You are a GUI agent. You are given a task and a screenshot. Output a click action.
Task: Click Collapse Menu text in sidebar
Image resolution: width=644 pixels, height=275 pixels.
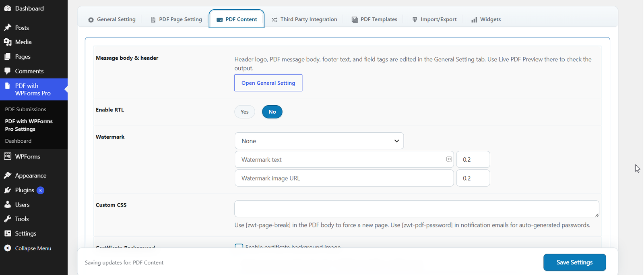pos(33,248)
